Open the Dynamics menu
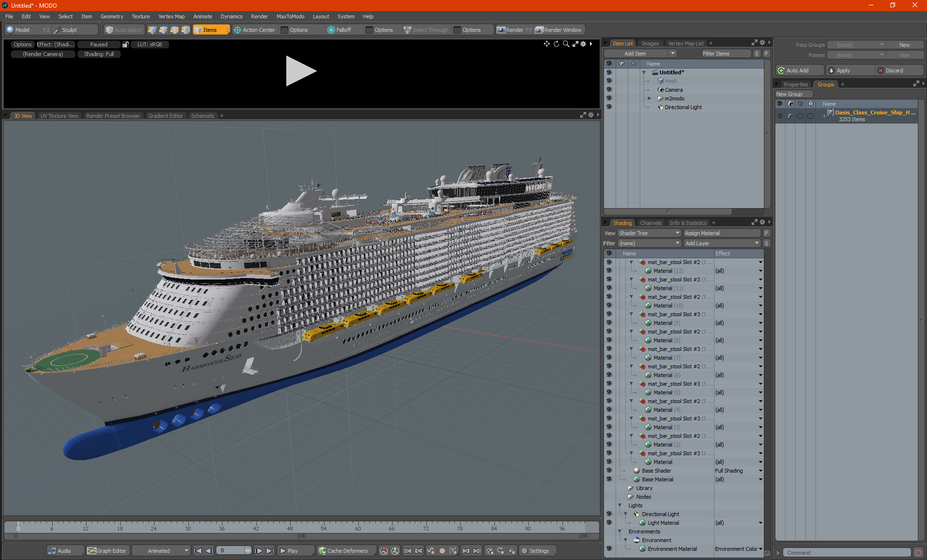Screen dimensions: 927x560 pos(231,16)
